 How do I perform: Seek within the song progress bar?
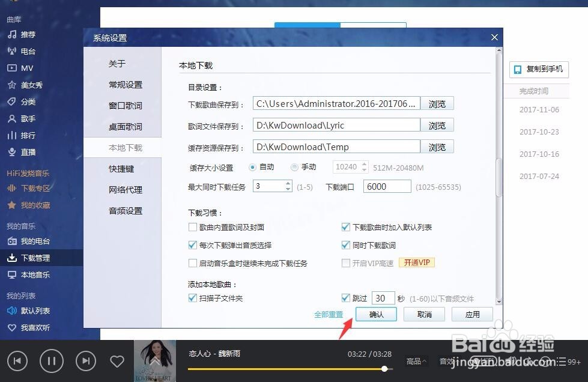(x=290, y=369)
